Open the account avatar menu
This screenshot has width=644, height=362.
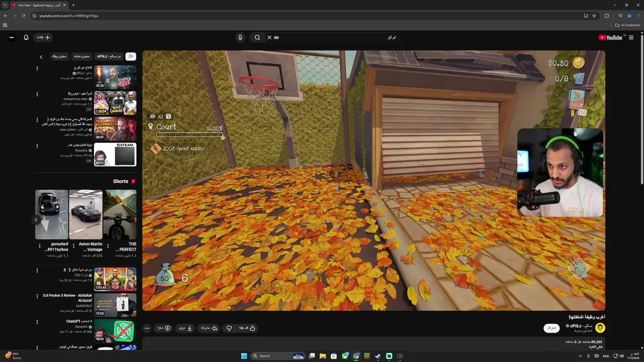(11, 37)
